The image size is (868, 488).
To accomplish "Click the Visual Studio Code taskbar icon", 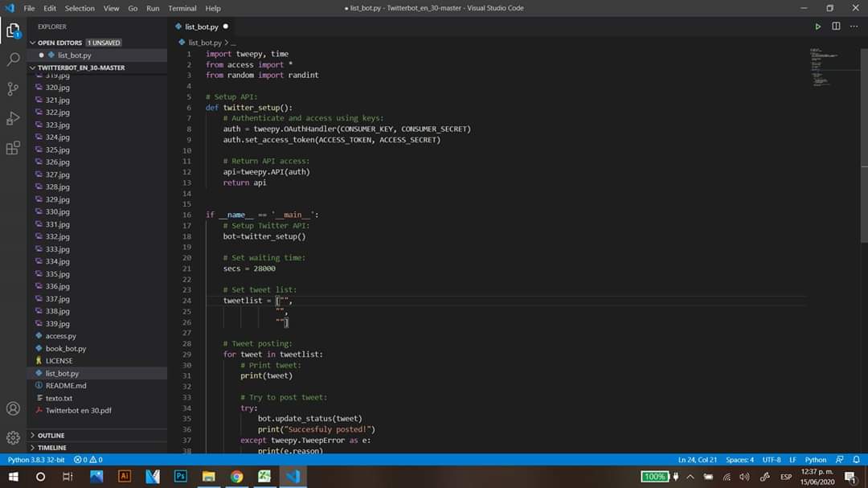I will (x=293, y=477).
